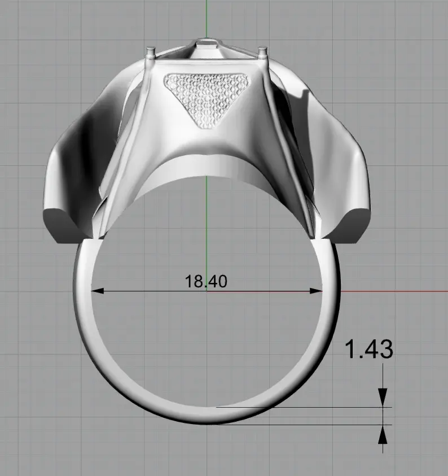Click the upward arrow of the 1.43 dimension
This screenshot has height=476, width=448.
pos(384,435)
